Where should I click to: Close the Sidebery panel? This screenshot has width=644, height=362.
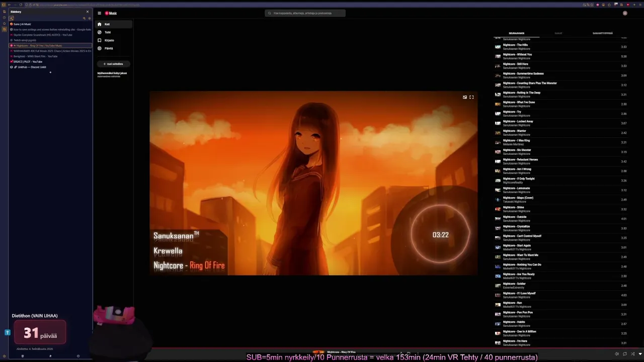tap(88, 12)
